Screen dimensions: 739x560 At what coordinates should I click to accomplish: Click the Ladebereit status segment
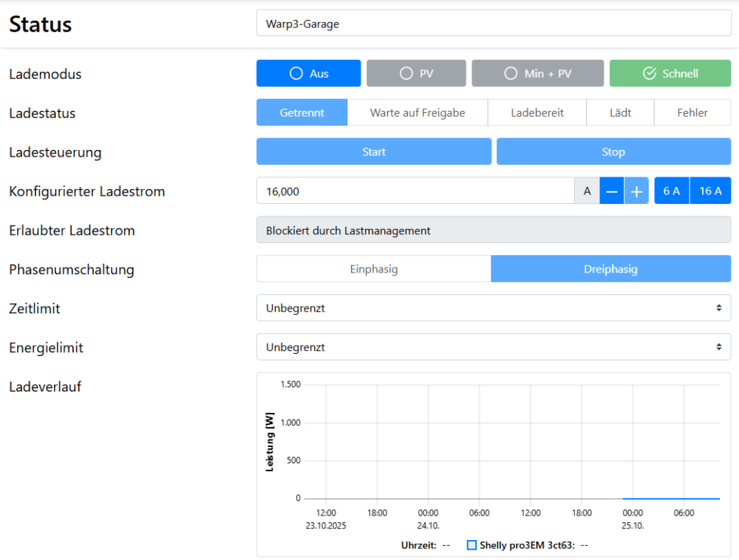[537, 113]
